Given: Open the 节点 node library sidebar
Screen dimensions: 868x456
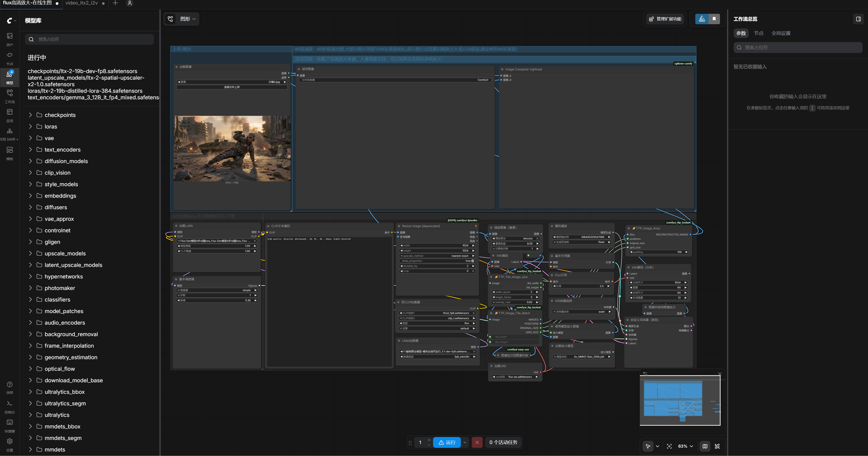Looking at the screenshot, I should (10, 58).
